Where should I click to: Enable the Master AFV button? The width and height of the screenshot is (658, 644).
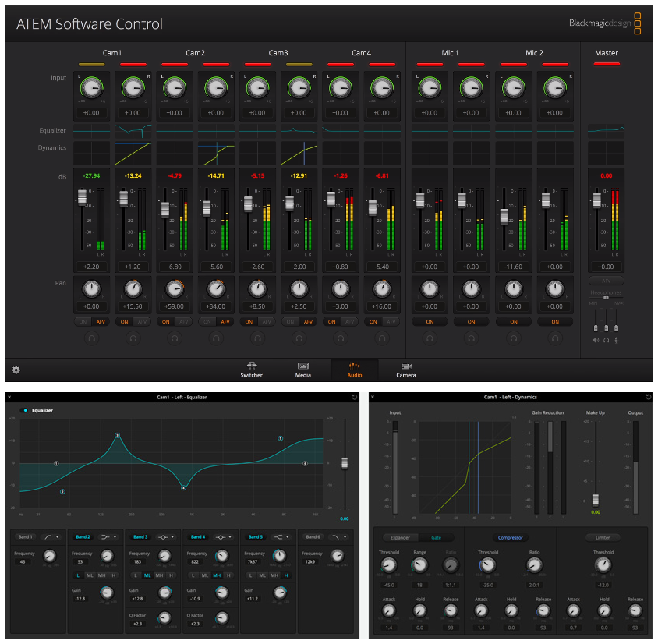click(606, 281)
